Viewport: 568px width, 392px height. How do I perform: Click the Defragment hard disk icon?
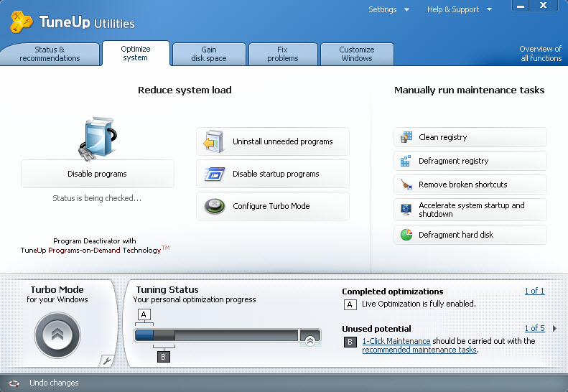pyautogui.click(x=406, y=235)
